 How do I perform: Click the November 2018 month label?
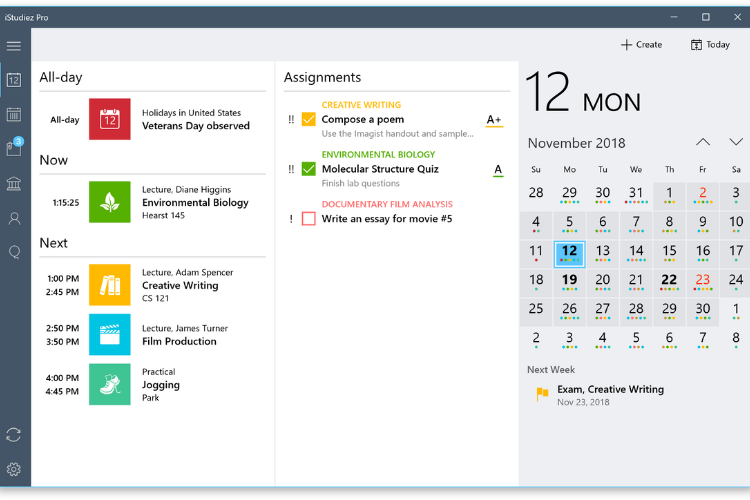pyautogui.click(x=576, y=143)
